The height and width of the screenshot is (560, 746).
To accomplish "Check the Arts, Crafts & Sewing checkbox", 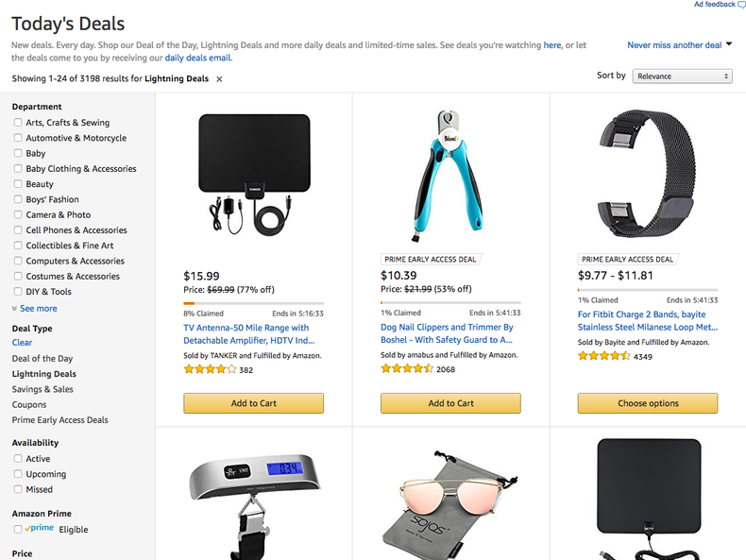I will 18,123.
